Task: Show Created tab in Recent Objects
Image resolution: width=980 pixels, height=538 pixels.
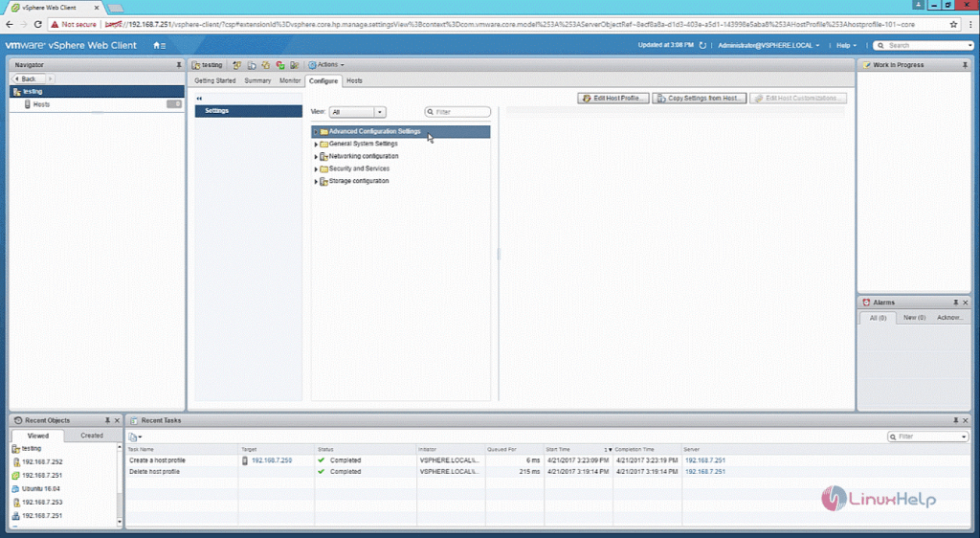Action: 92,436
